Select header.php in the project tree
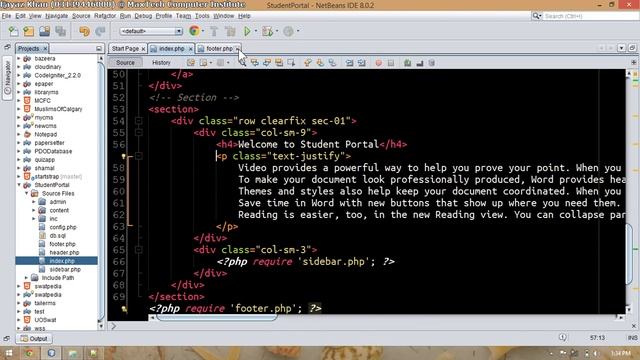The width and height of the screenshot is (640, 360). click(x=64, y=253)
